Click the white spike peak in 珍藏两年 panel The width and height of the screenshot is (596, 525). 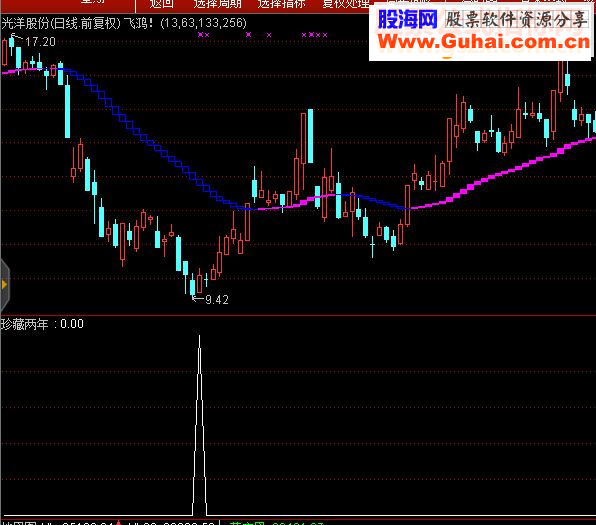tap(200, 337)
